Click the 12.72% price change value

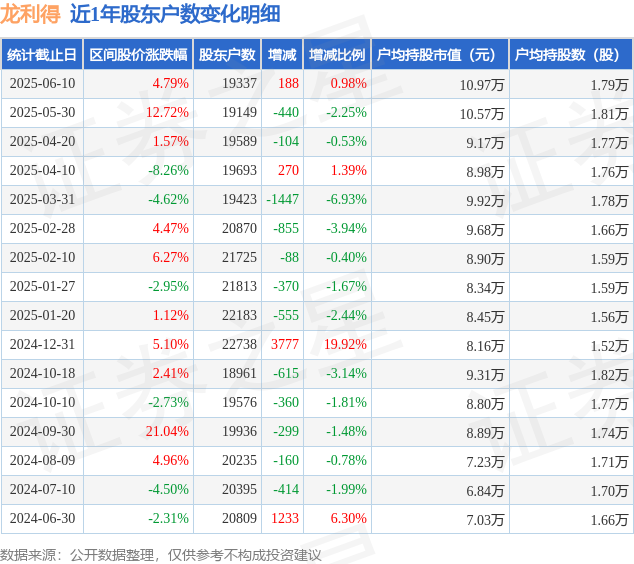tap(167, 112)
